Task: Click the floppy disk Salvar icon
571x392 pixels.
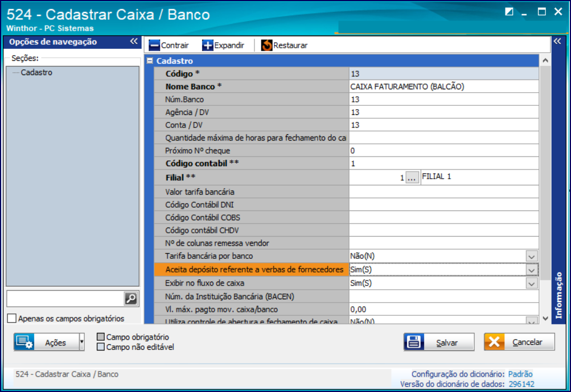Action: coord(414,342)
